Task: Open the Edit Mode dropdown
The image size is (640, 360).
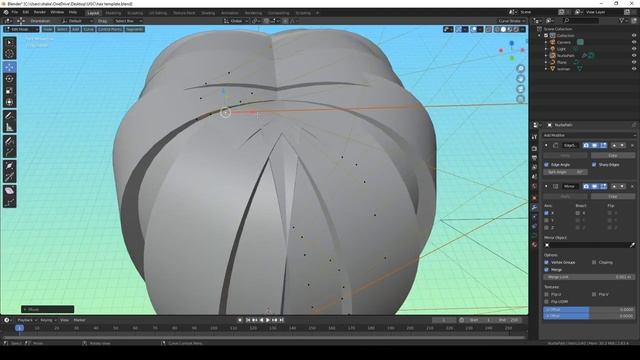Action: 21,29
